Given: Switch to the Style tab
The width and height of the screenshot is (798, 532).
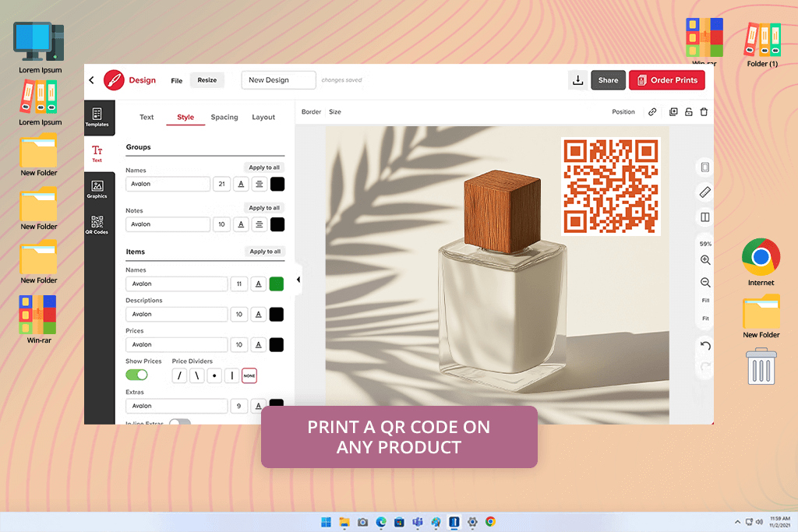Looking at the screenshot, I should coord(185,117).
